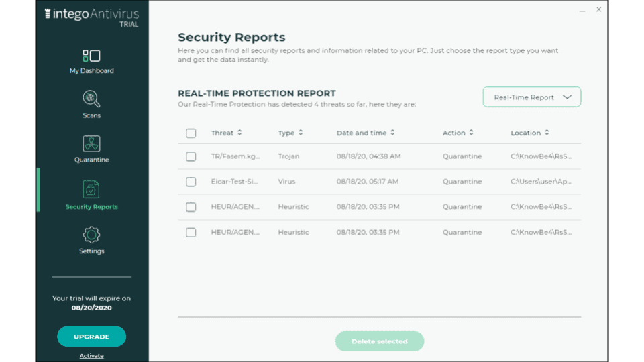Viewport: 644px width, 362px height.
Task: Click the Action column header label
Action: point(454,133)
